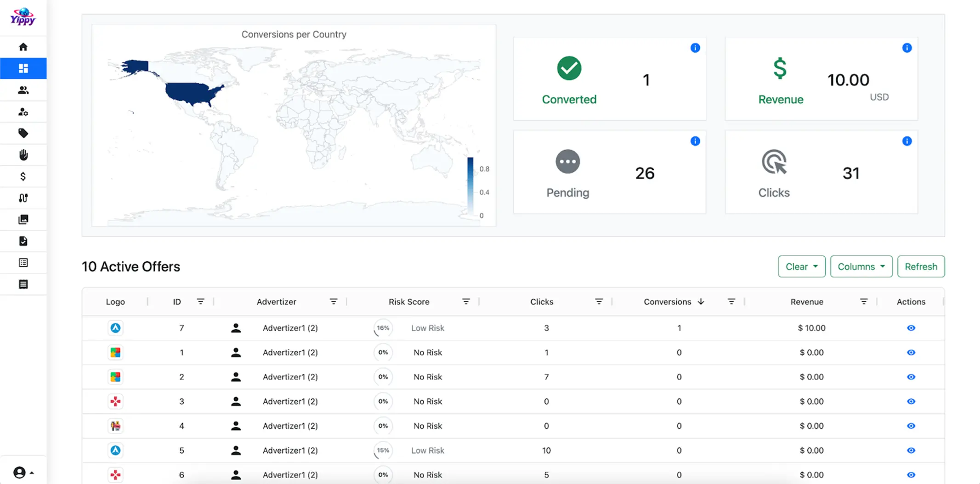Viewport: 980px width, 484px height.
Task: Open the payments dollar icon in sidebar
Action: (x=23, y=176)
